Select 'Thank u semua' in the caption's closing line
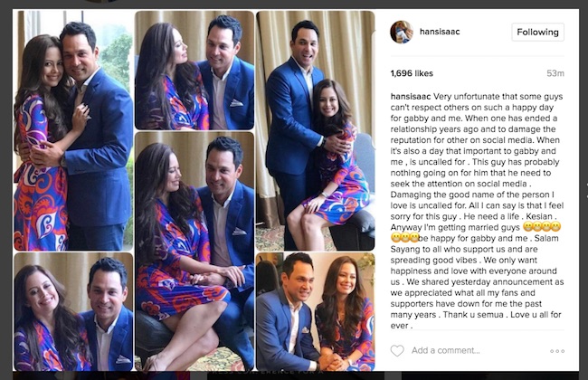The height and width of the screenshot is (380, 588). (473, 314)
